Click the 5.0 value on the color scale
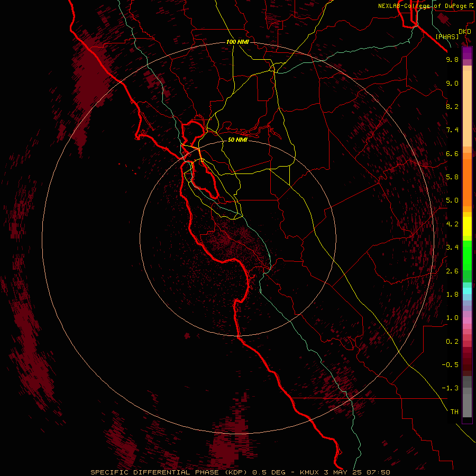Image resolution: width=476 pixels, height=476 pixels. 452,200
